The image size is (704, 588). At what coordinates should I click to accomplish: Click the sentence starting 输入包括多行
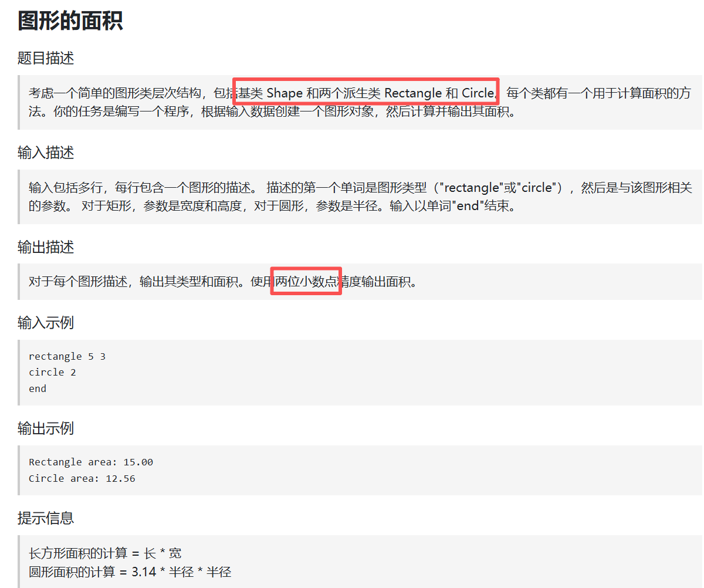tap(144, 188)
